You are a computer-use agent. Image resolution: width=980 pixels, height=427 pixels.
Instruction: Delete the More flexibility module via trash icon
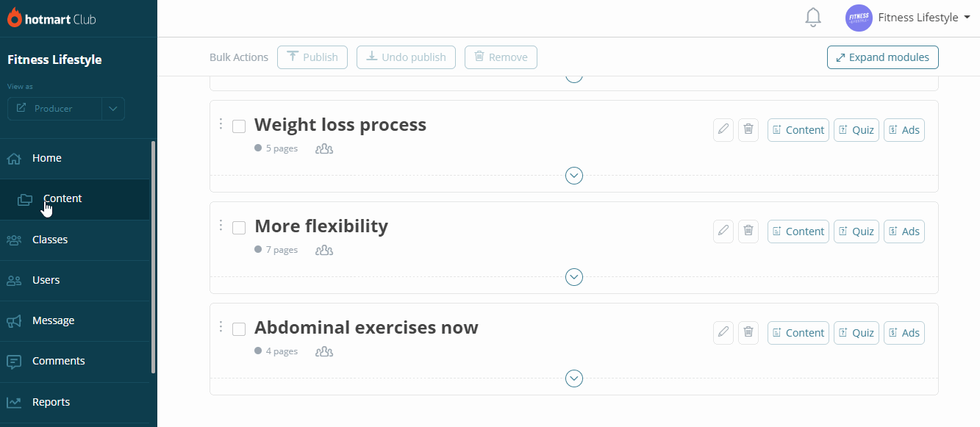748,232
